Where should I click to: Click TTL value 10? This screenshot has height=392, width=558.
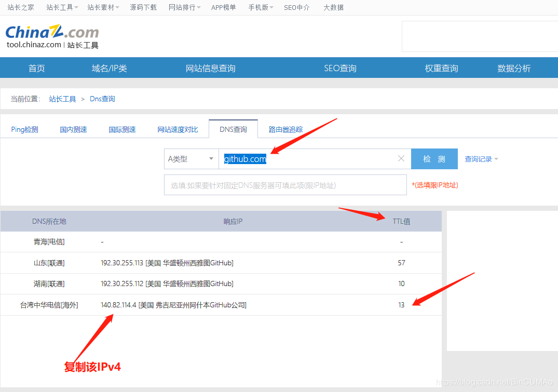click(401, 284)
